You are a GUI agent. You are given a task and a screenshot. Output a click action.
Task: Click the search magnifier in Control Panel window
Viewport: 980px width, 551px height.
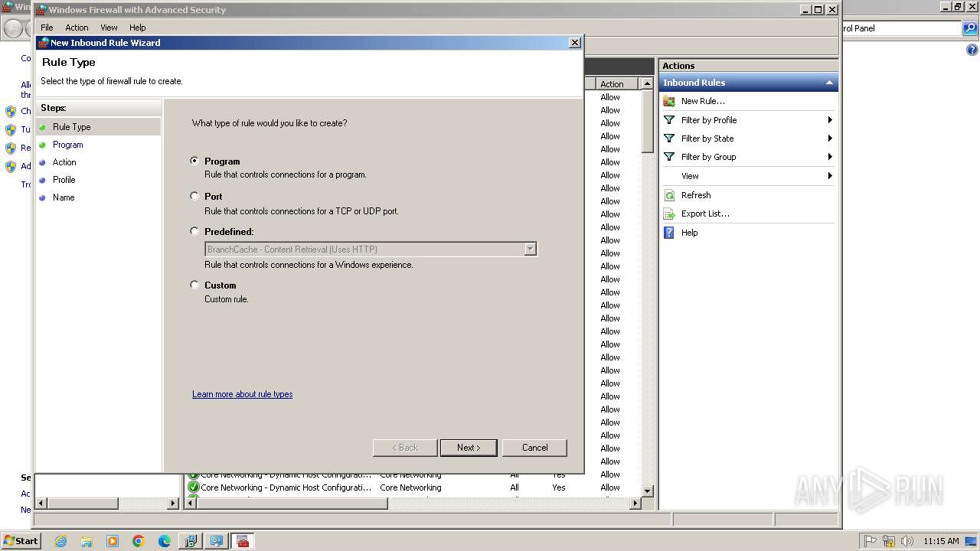[970, 28]
